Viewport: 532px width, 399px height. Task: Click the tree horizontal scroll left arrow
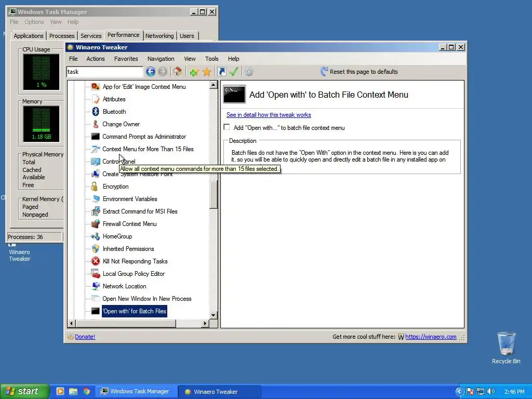(x=71, y=323)
